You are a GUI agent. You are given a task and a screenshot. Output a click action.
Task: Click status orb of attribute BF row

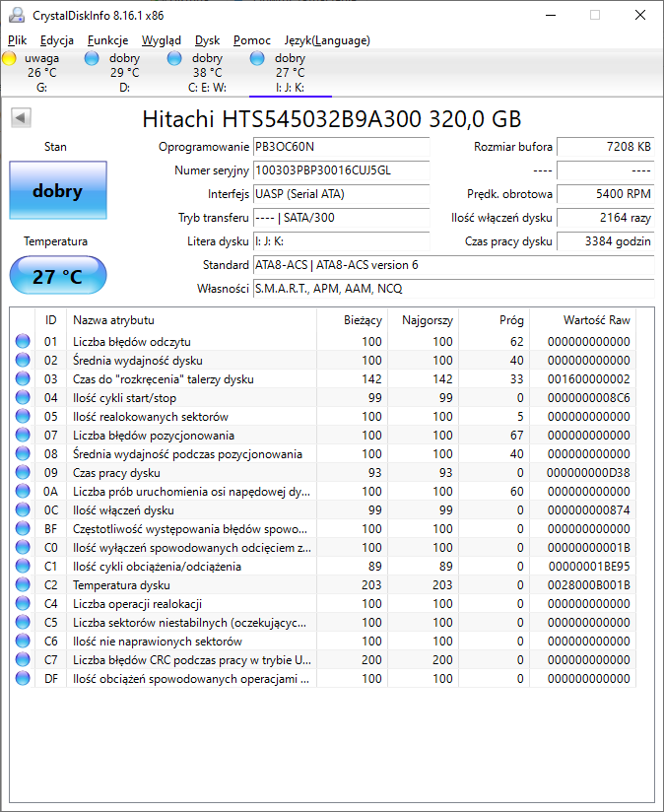click(x=23, y=528)
